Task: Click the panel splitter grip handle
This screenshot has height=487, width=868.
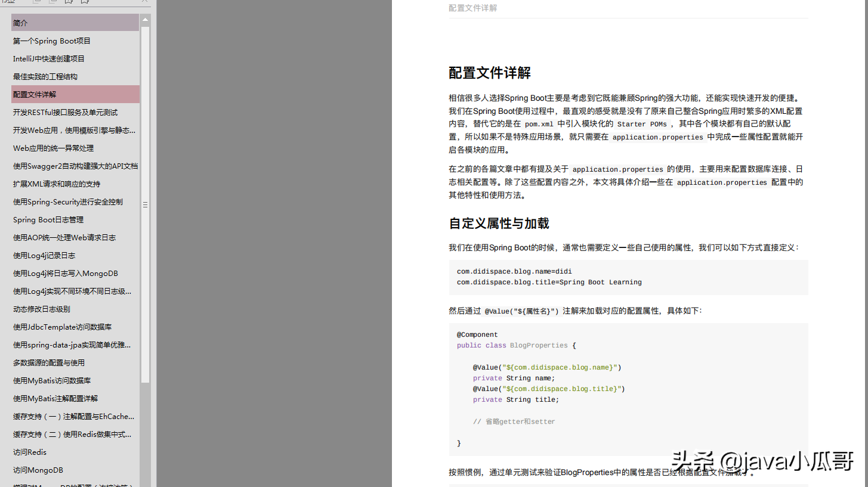Action: [144, 204]
